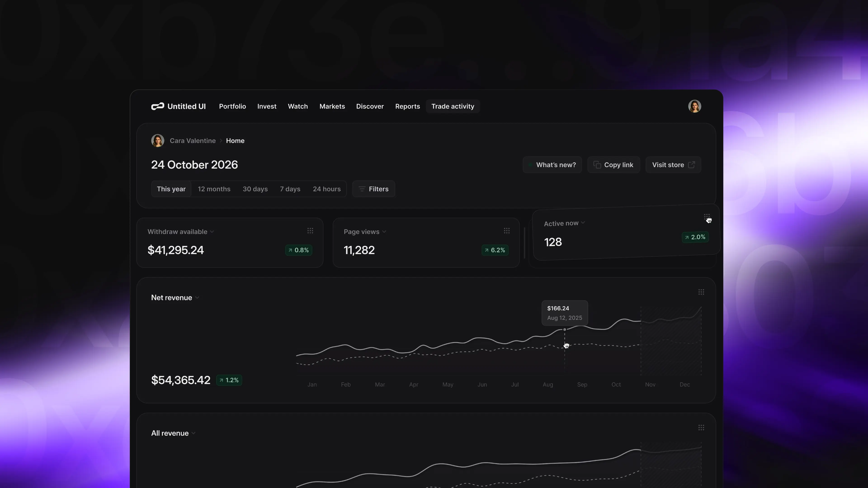Click the 128 active now value
Screen dimensions: 868x488
pos(553,242)
